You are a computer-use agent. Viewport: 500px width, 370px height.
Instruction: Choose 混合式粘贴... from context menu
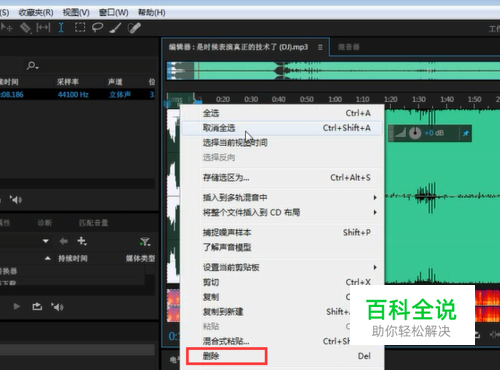[x=266, y=341]
